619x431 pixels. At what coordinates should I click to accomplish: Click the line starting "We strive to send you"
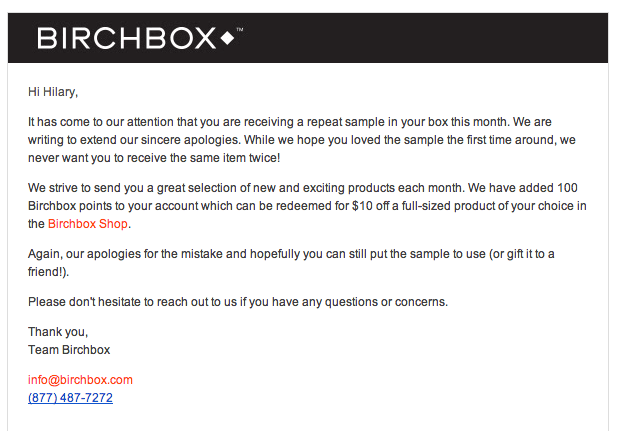click(x=303, y=188)
